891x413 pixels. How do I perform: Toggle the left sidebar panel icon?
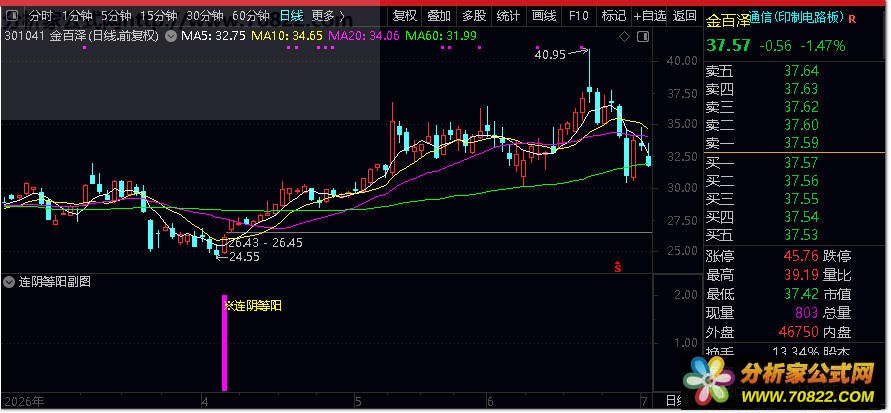pyautogui.click(x=10, y=15)
